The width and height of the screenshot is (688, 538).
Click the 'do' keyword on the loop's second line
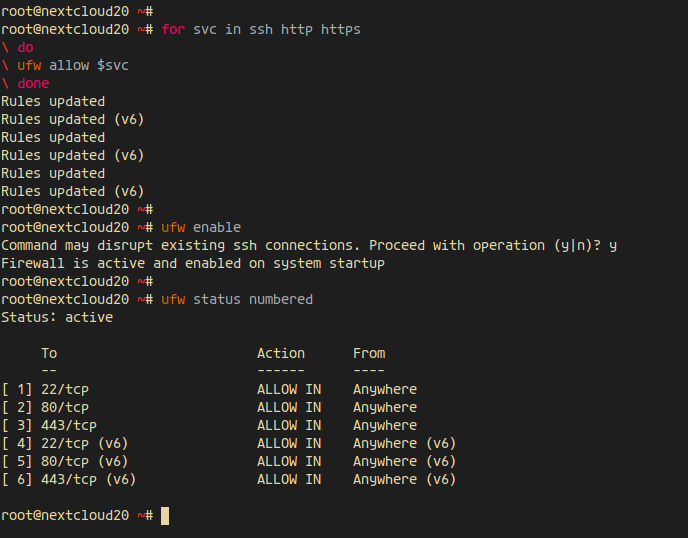point(25,47)
